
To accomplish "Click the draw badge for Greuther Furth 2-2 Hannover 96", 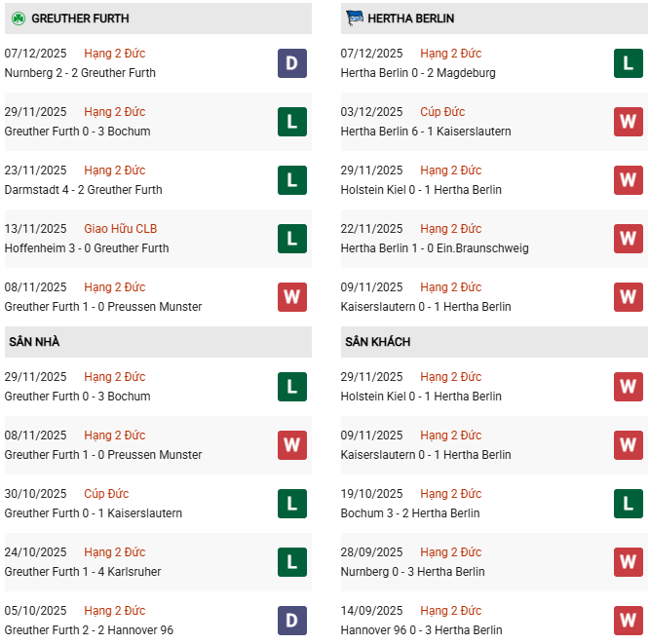I will point(292,621).
